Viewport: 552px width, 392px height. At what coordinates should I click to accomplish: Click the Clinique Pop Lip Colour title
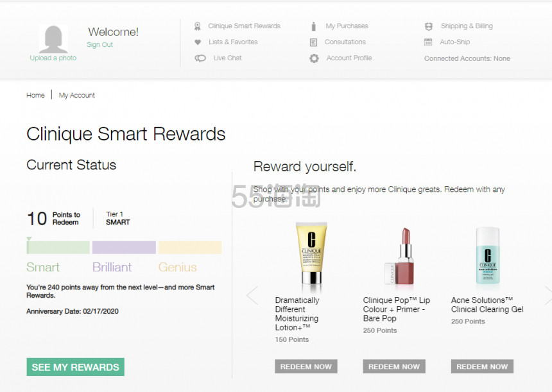pyautogui.click(x=397, y=309)
